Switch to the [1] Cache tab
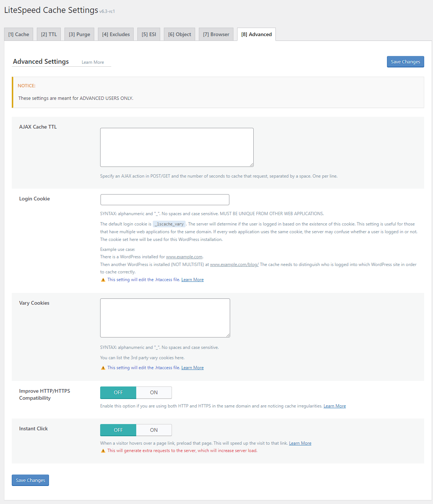433x504 pixels. [19, 34]
